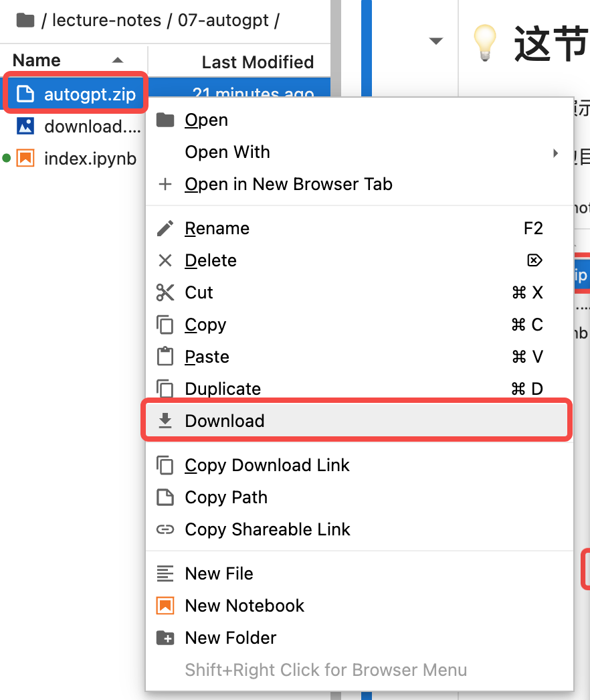
Task: Select the autogpt.zip file
Action: click(x=75, y=94)
